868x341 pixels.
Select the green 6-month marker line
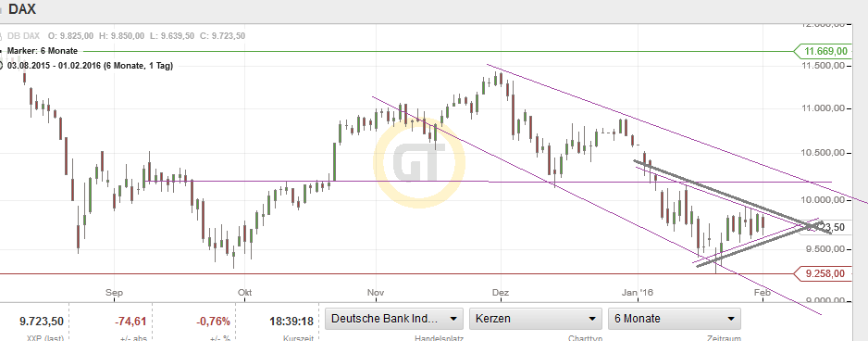point(399,51)
